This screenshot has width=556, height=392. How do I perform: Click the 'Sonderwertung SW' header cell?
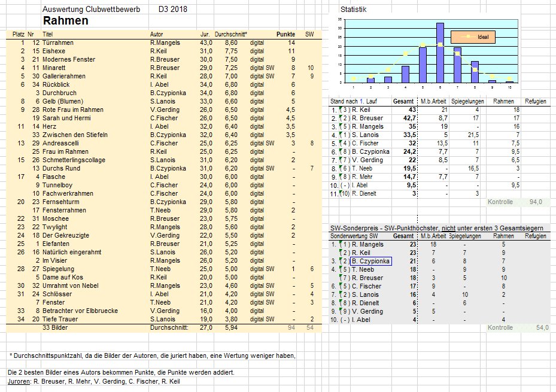point(354,236)
